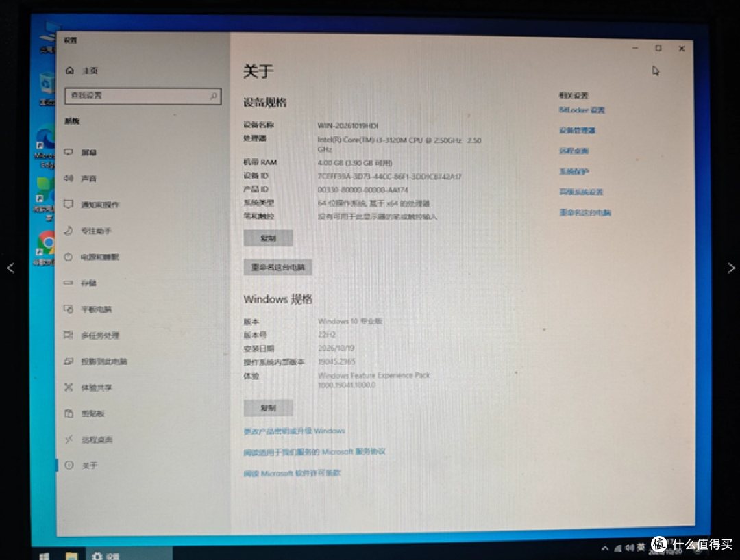Select product ID 00330-80000-00000-AA174
Screen dimensions: 740x560
(363, 190)
